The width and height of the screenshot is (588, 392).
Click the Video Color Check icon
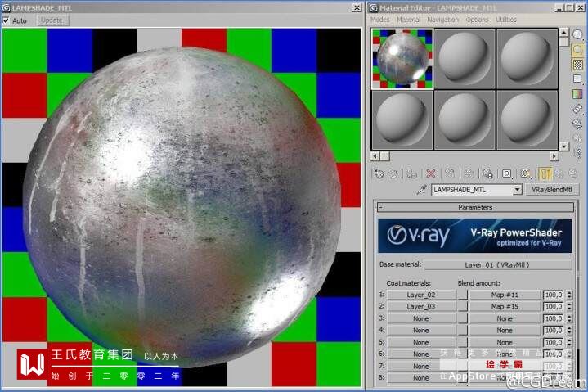tap(577, 94)
